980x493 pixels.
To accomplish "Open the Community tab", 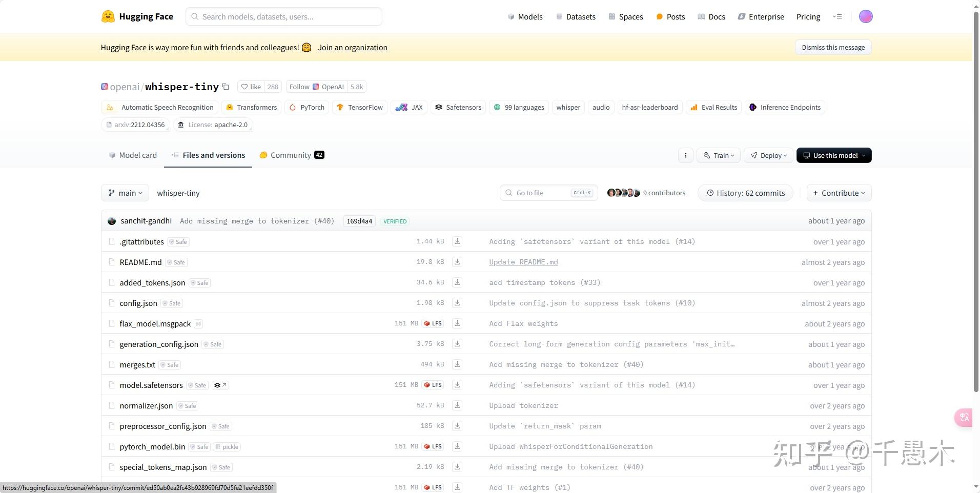I will [x=292, y=155].
